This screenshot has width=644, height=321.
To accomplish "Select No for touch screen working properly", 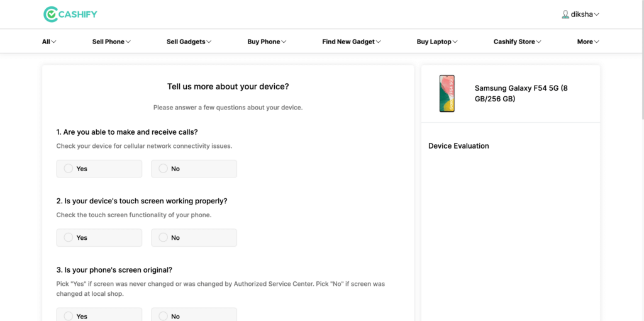I will pyautogui.click(x=194, y=237).
